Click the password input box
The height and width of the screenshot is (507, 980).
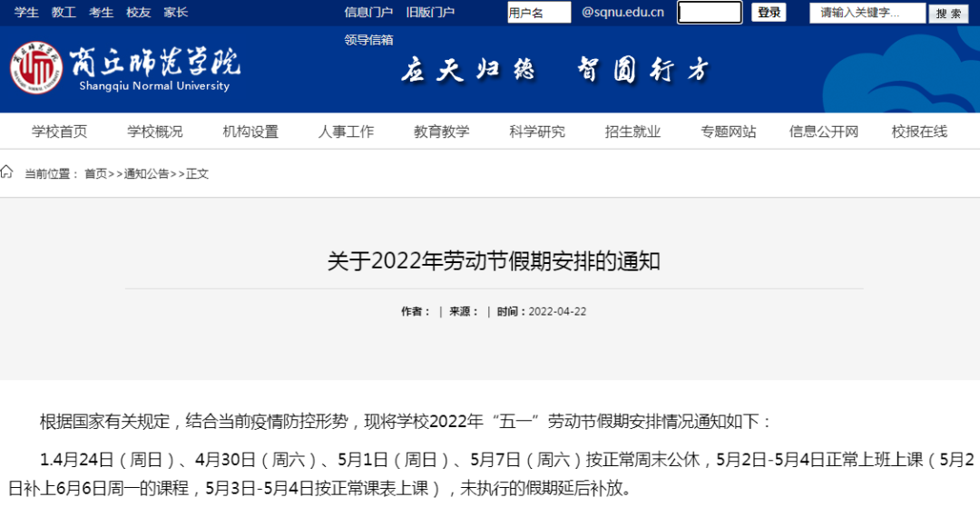pos(710,13)
